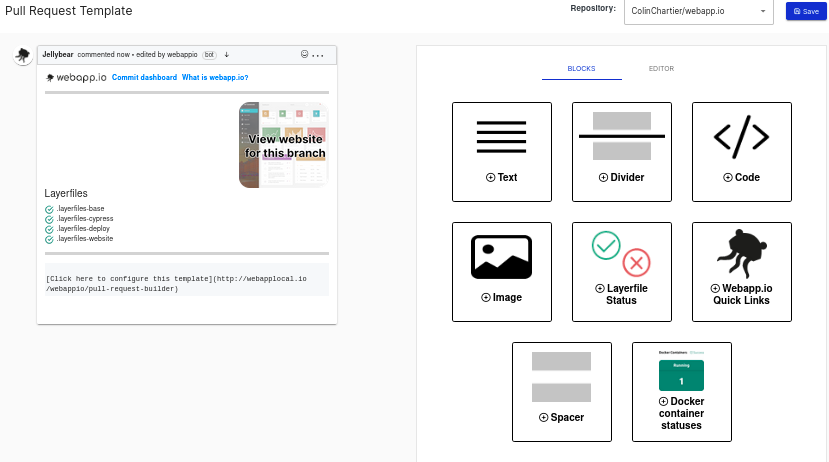Viewport: 829px width, 462px height.
Task: Open the emoji reaction picker
Action: [304, 54]
